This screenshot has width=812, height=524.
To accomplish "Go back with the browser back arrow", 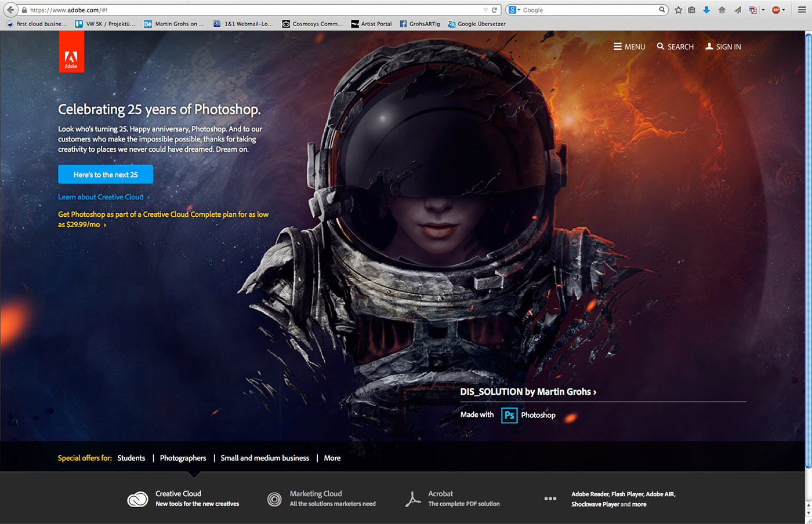I will [10, 10].
